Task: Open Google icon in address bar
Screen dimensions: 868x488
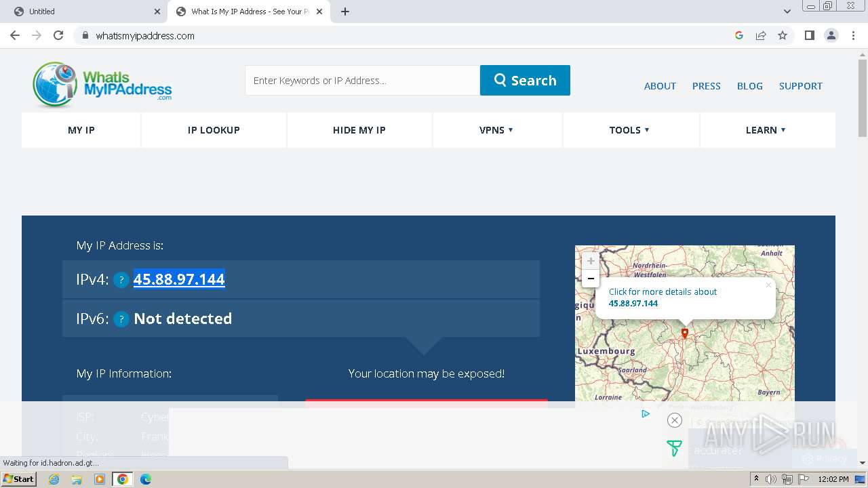Action: (739, 35)
